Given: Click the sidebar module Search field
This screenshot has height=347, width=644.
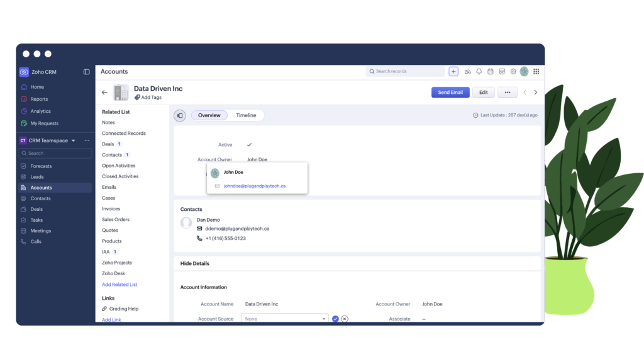Looking at the screenshot, I should tap(55, 154).
